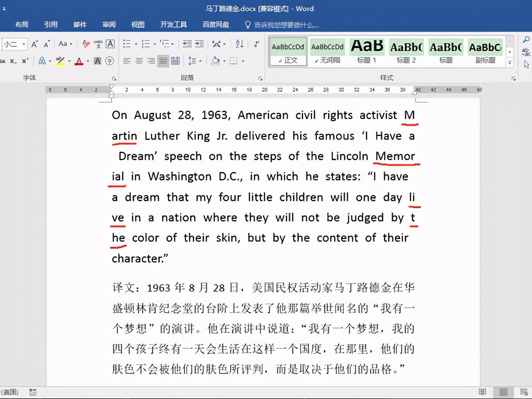Expand the numbering library dropdown arrow
The width and height of the screenshot is (532, 399).
click(154, 44)
